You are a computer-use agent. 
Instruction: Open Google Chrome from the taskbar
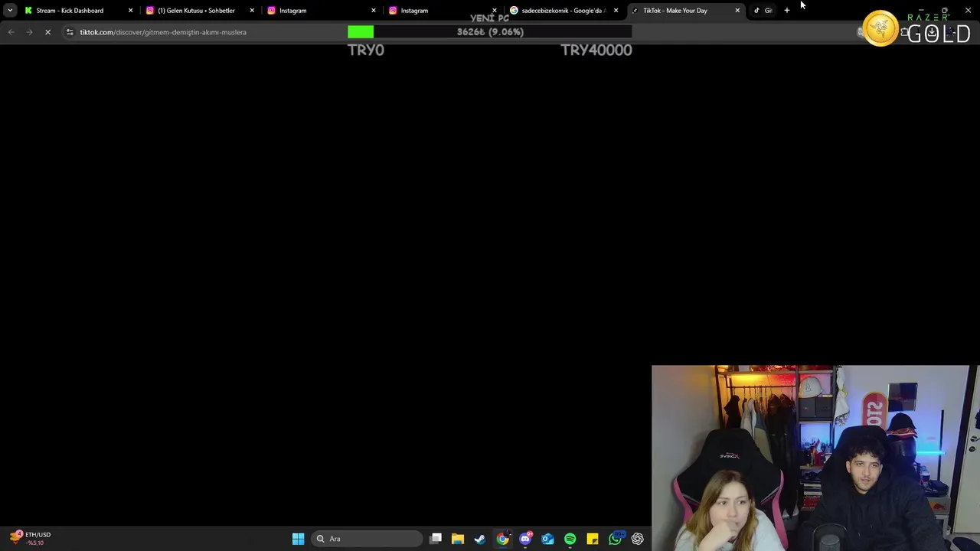(x=502, y=539)
